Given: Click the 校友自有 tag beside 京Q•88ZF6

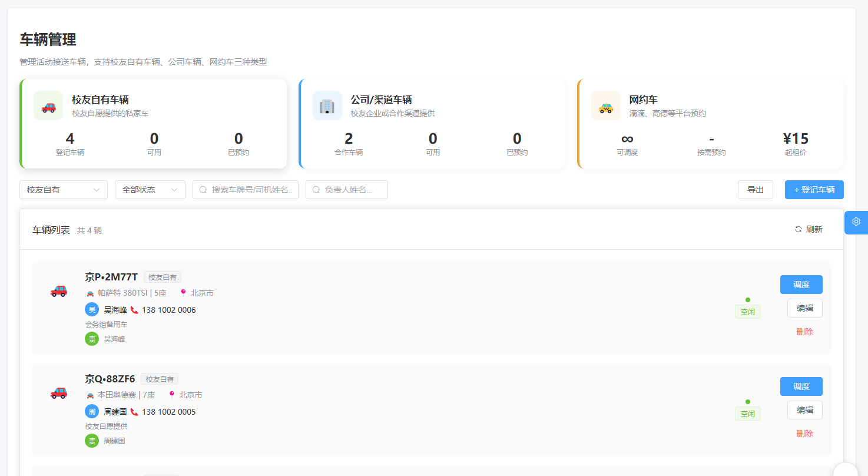Looking at the screenshot, I should click(x=160, y=379).
